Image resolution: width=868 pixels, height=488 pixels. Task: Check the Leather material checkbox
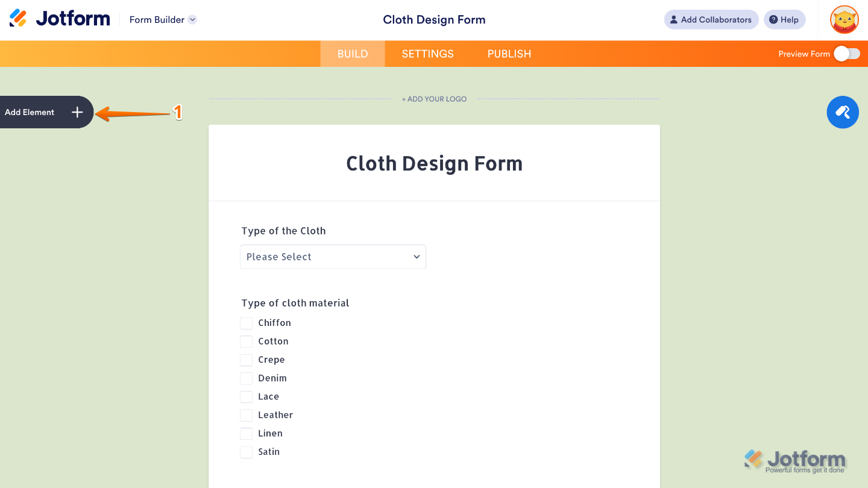(x=246, y=415)
